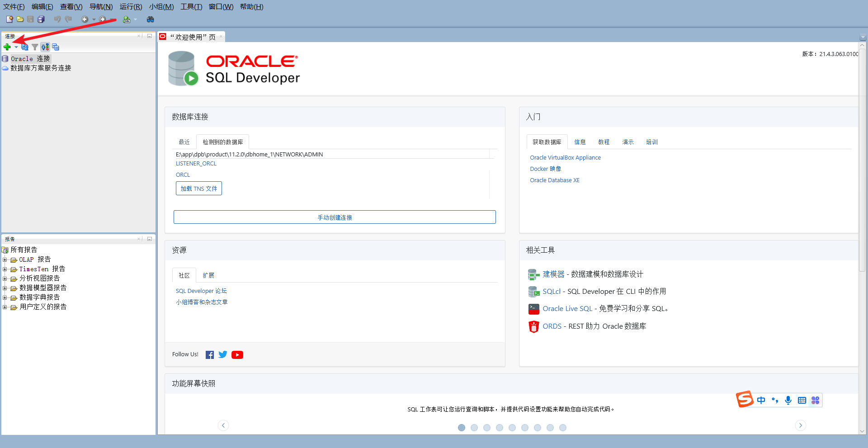Click the Open folder toolbar icon
This screenshot has width=868, height=448.
[20, 19]
